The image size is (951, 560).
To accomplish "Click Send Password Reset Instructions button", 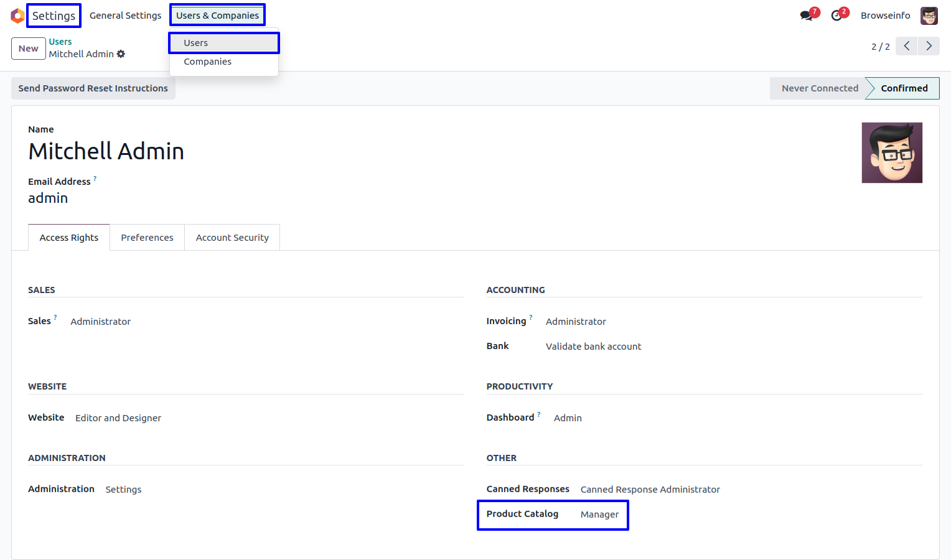I will point(93,88).
